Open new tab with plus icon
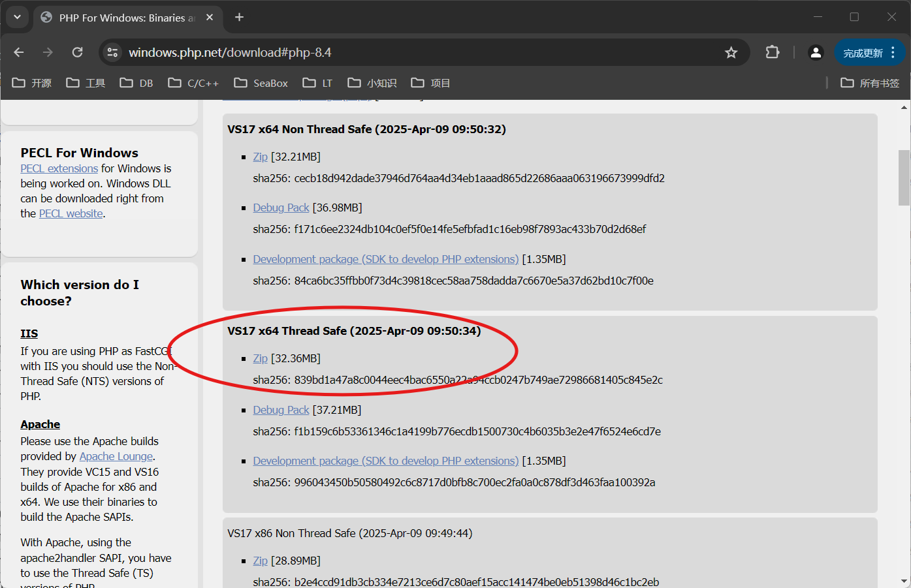Screen dimensions: 911x588 pyautogui.click(x=239, y=17)
